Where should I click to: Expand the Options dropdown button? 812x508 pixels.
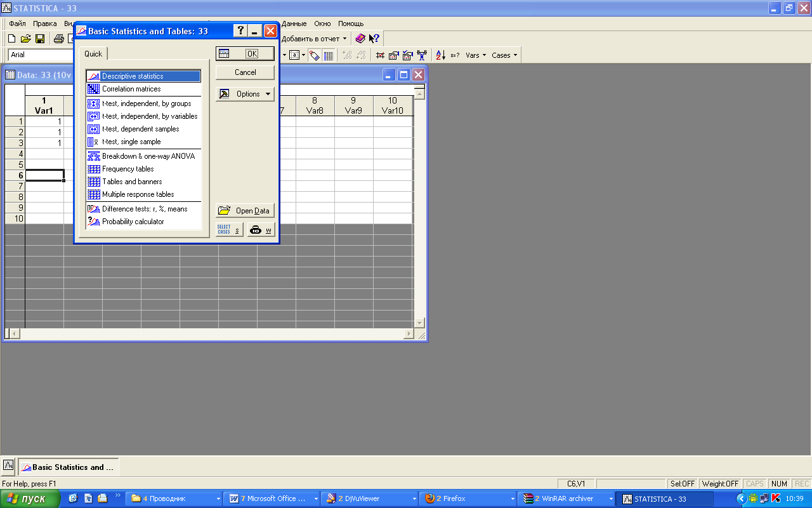245,94
